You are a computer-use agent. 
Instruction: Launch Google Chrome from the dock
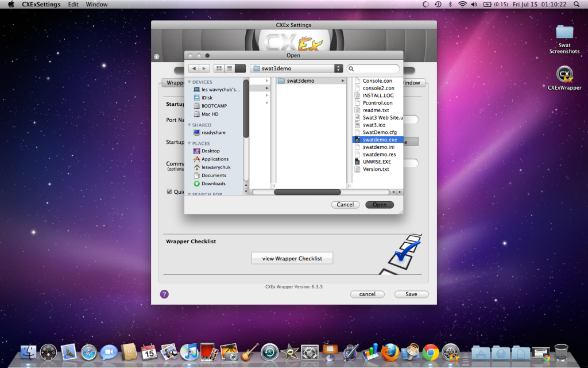(431, 352)
